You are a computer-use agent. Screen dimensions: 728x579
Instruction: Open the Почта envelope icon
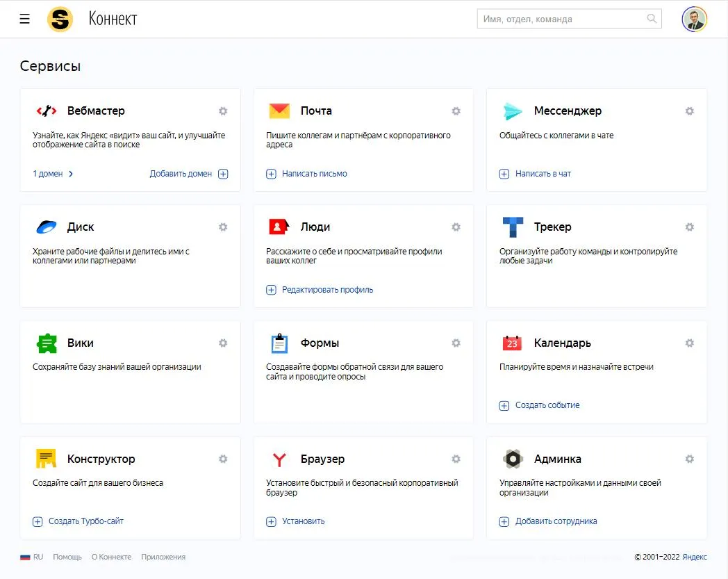[279, 111]
